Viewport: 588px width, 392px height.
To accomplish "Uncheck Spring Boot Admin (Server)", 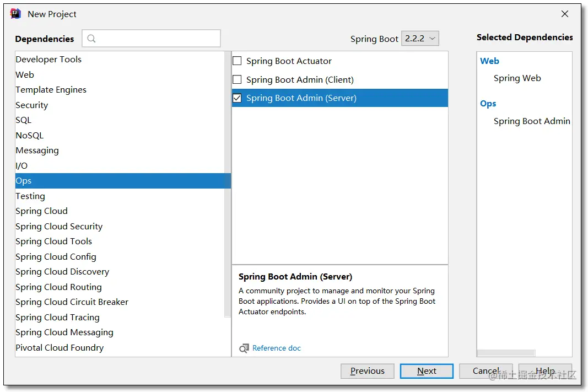I will coord(237,98).
